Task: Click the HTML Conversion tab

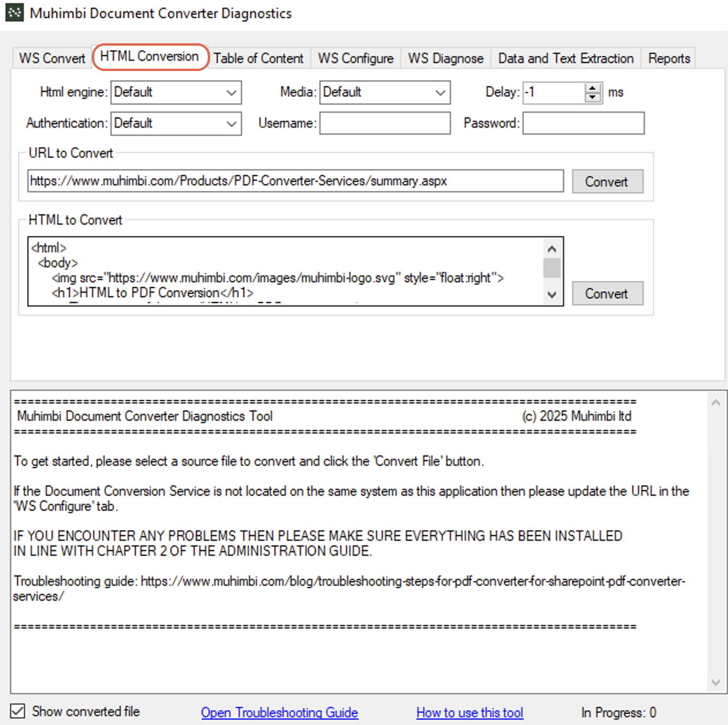Action: coord(150,57)
